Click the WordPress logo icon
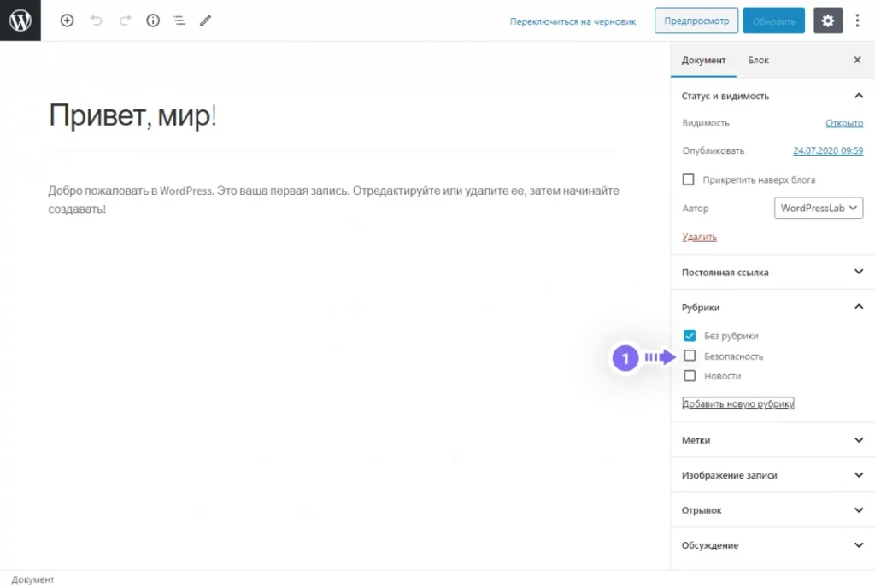875x588 pixels. click(x=20, y=20)
